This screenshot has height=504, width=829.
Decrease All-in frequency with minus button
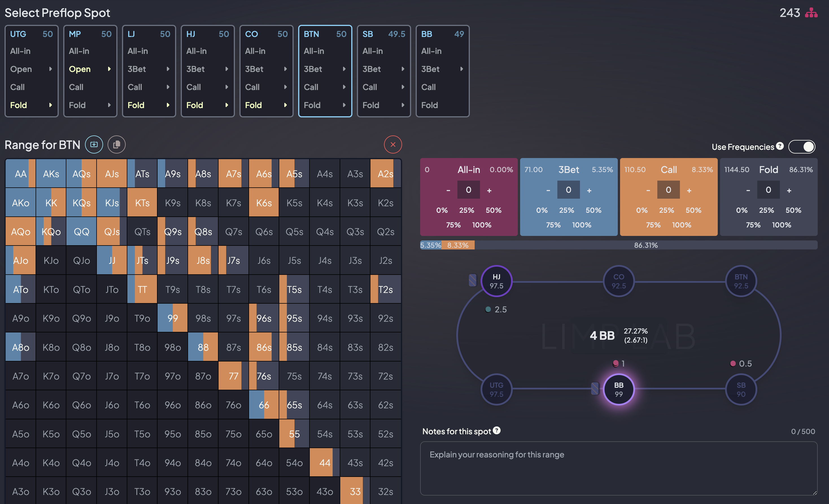(x=448, y=190)
